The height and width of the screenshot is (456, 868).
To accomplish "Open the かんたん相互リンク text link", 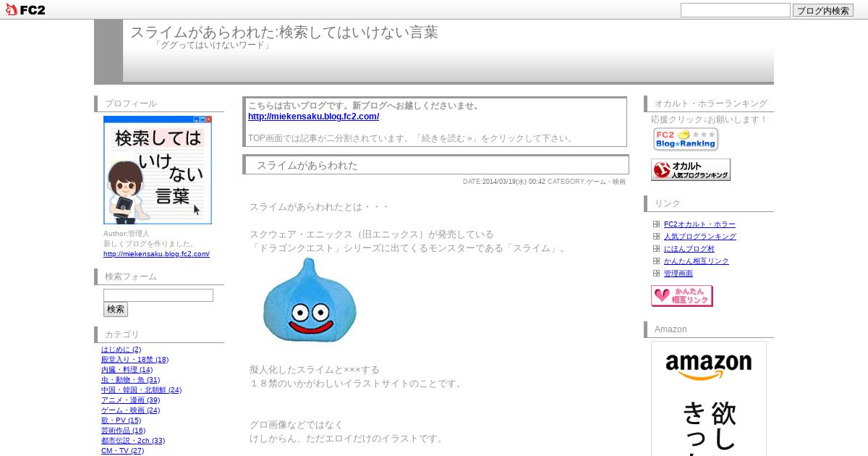I will coord(697,261).
